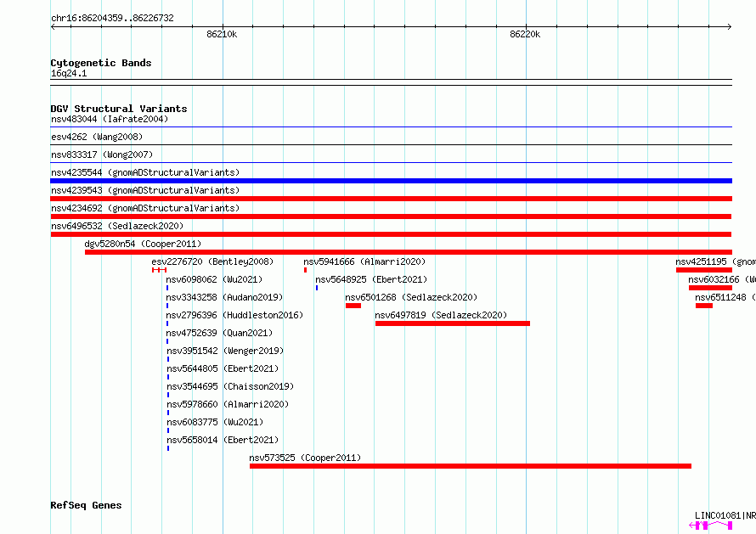
Task: Select nsv4752639 (Quan2021) label
Action: click(219, 333)
